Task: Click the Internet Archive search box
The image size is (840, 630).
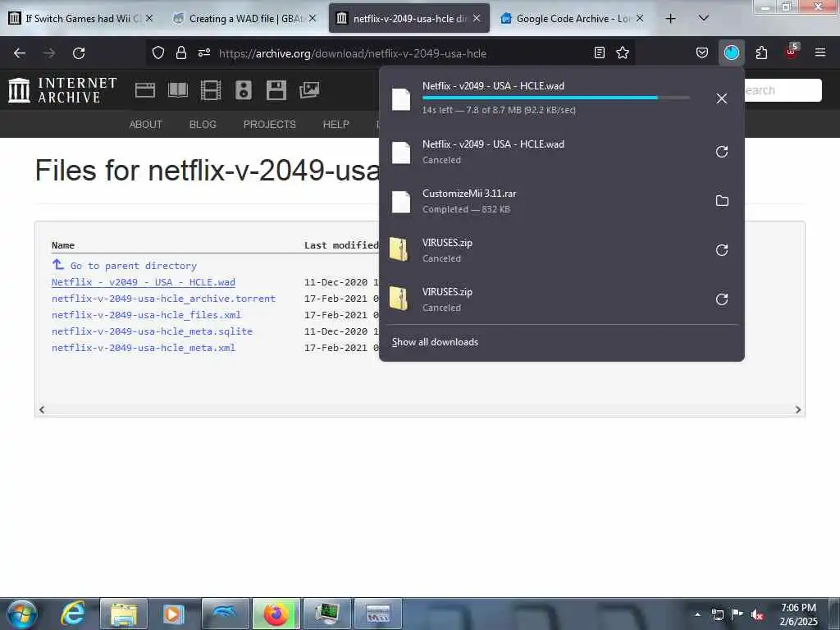Action: (x=782, y=90)
